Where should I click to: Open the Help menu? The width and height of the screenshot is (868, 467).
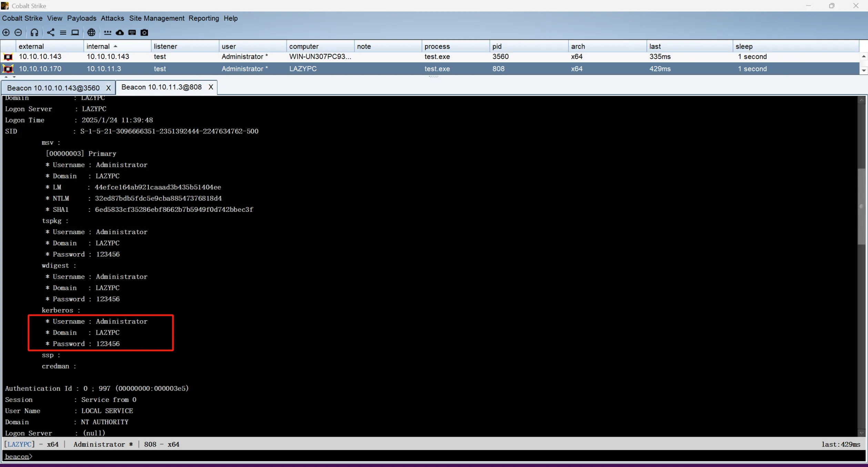point(231,18)
